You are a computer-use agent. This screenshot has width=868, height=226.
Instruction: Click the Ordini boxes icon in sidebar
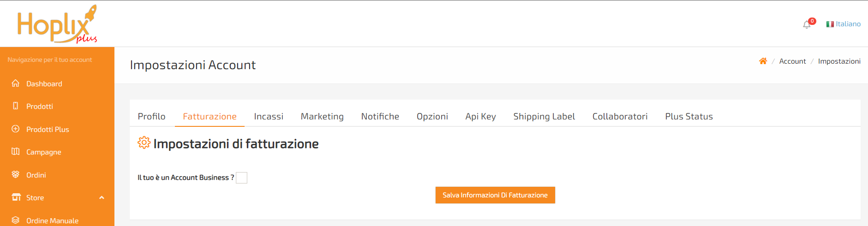coord(16,174)
